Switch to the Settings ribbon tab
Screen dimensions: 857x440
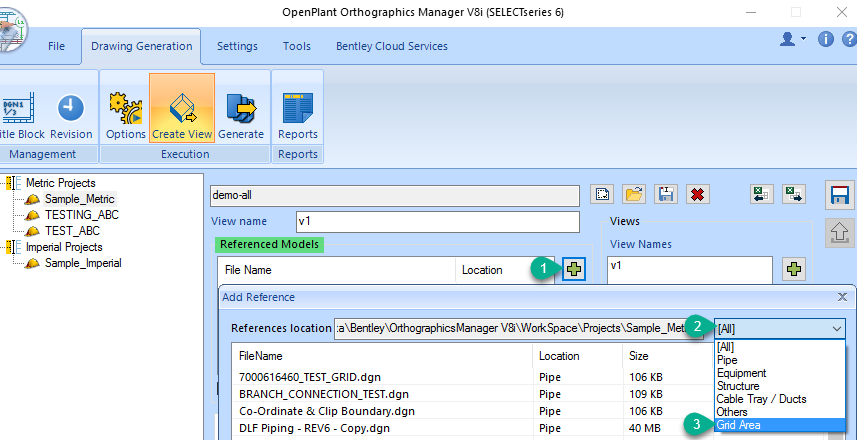tap(237, 46)
